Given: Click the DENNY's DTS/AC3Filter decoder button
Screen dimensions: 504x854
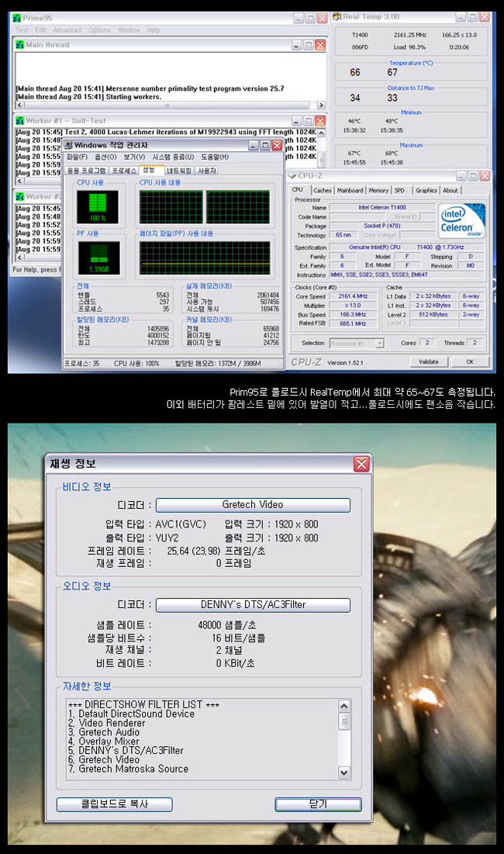Looking at the screenshot, I should point(253,604).
